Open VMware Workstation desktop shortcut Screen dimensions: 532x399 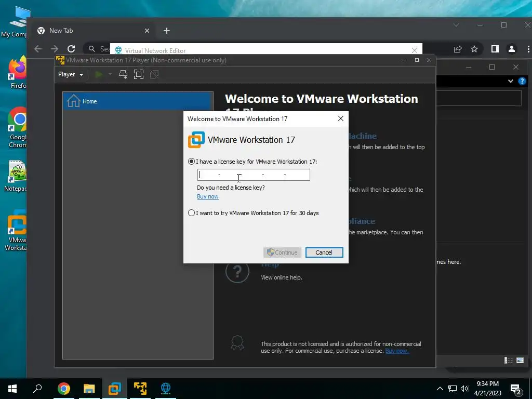coord(16,231)
